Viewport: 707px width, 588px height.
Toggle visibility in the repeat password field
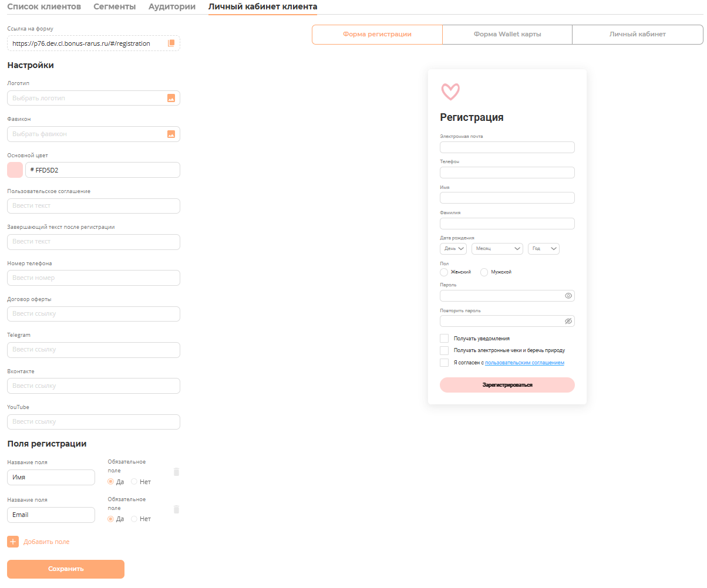pyautogui.click(x=568, y=321)
